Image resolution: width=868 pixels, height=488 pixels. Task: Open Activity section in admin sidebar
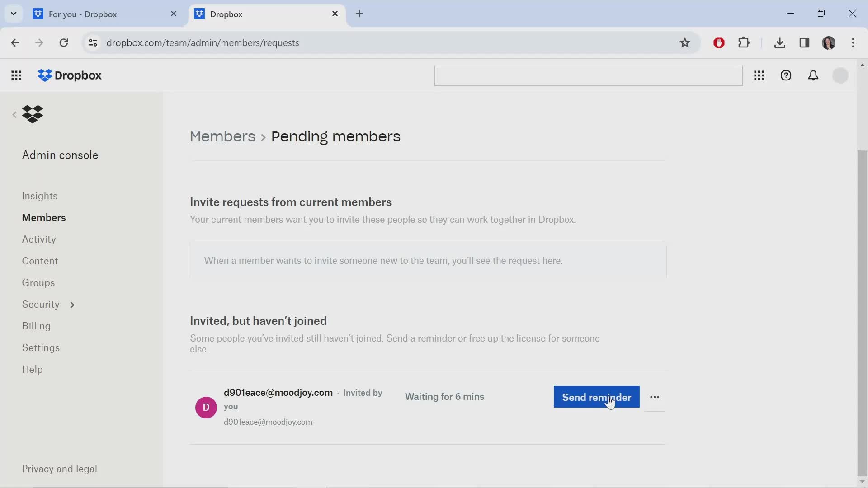pos(39,239)
